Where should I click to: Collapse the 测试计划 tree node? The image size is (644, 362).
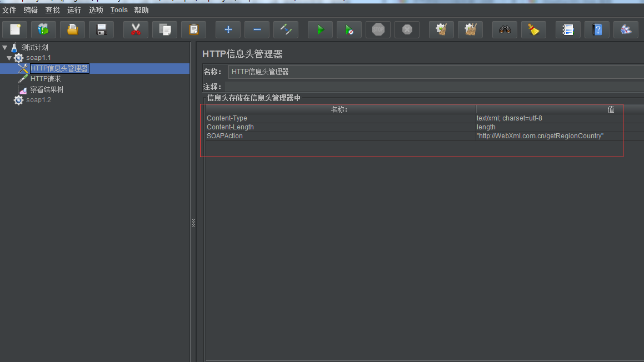(5, 48)
